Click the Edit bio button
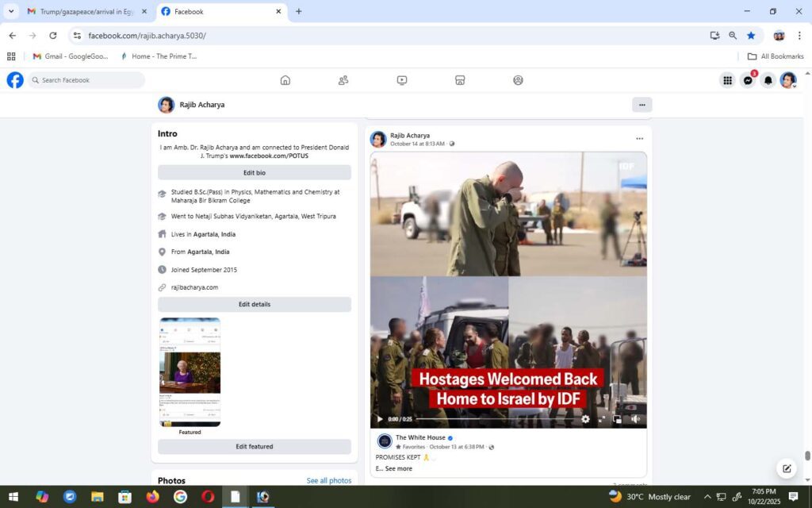812x508 pixels. (254, 172)
